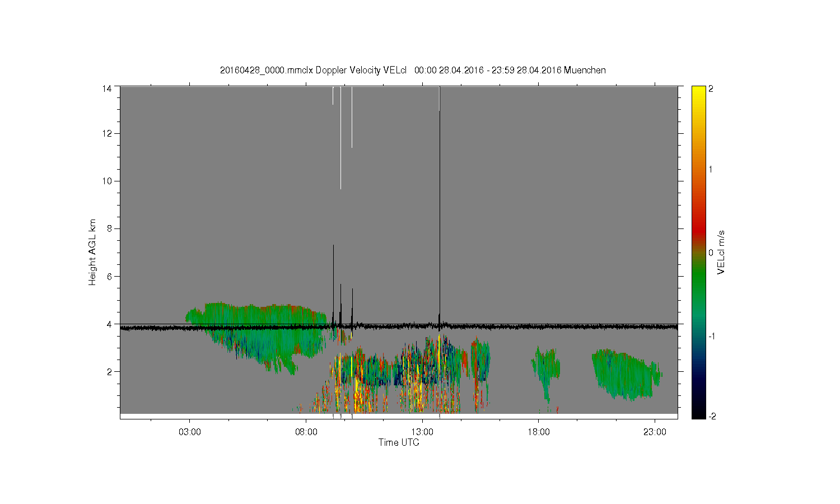Select the 03:00 time tick label
This screenshot has height=504, width=840.
190,432
